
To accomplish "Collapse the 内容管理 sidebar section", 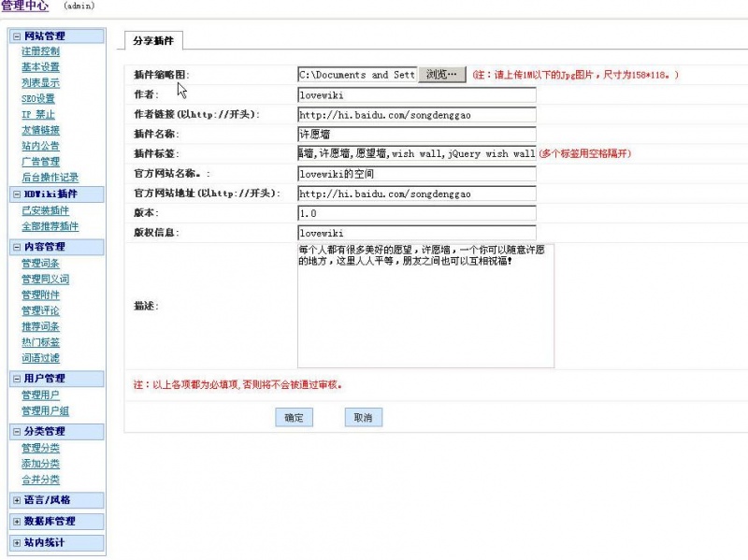I will point(17,247).
